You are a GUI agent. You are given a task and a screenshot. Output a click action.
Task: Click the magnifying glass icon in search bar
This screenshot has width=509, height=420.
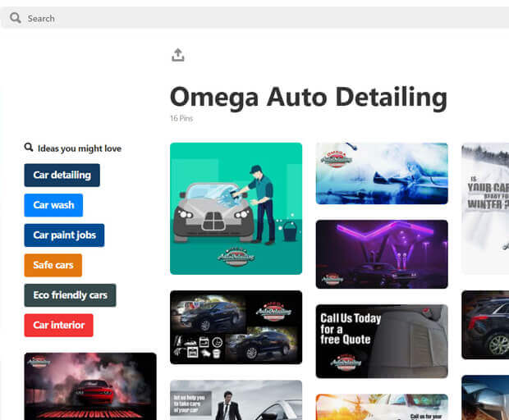16,18
